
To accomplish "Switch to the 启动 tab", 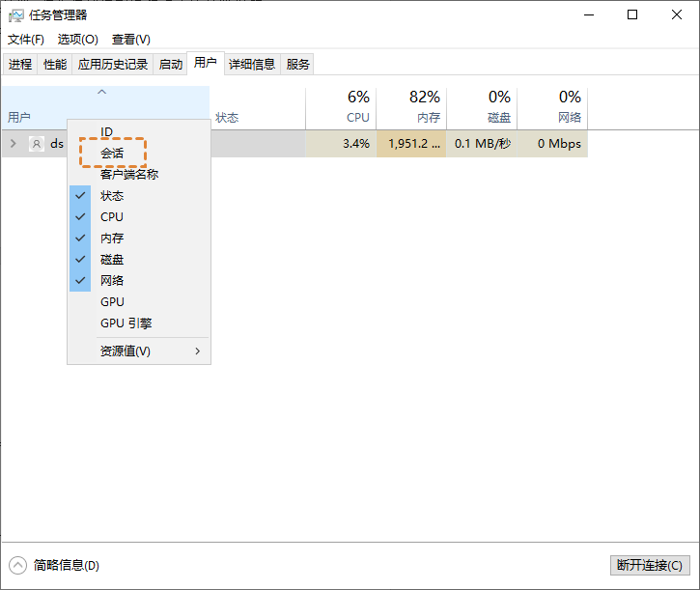I will click(171, 65).
